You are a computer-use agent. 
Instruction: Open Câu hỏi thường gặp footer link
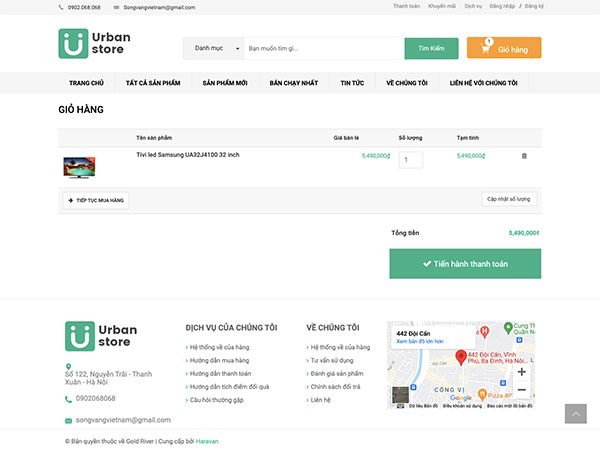click(215, 400)
